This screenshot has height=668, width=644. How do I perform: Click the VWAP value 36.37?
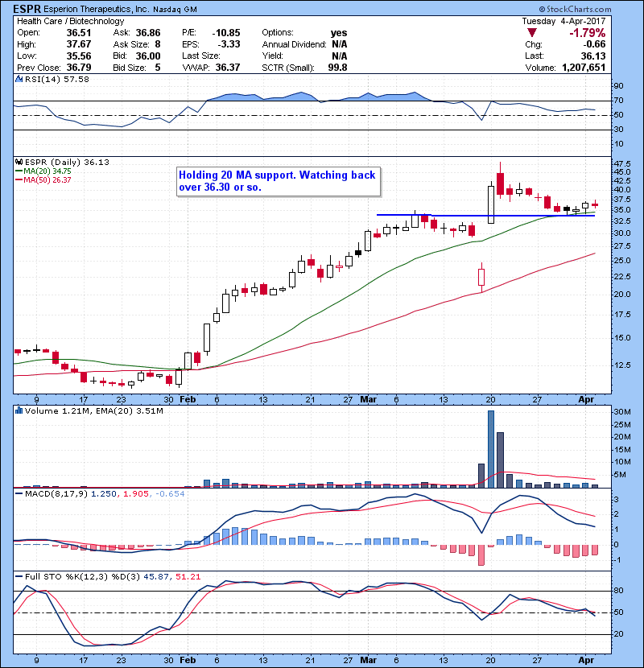coord(228,68)
